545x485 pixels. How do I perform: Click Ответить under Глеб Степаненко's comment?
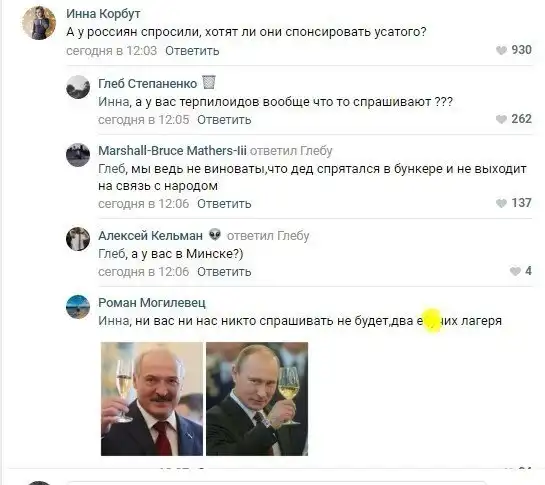[224, 120]
